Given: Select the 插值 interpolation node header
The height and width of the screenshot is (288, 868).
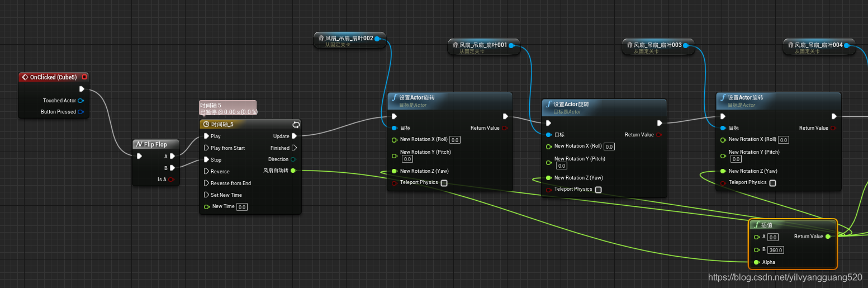Looking at the screenshot, I should point(793,225).
